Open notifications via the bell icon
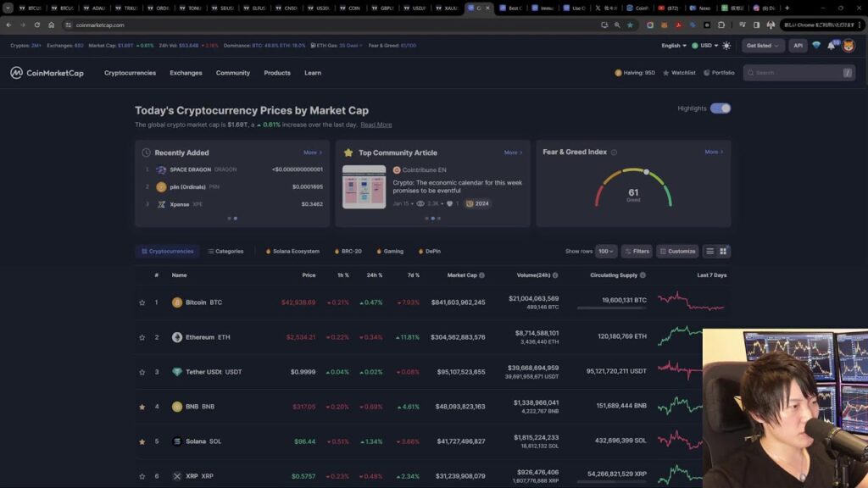This screenshot has height=488, width=868. pos(832,46)
